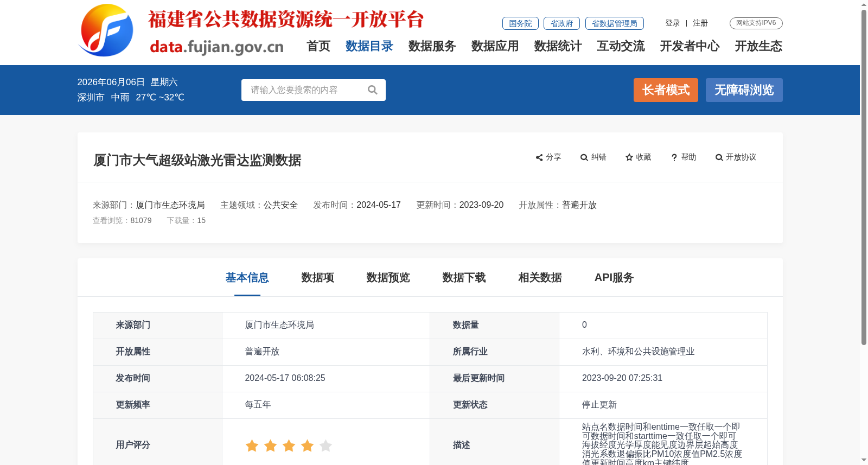
Task: Rate with the third star
Action: [289, 445]
